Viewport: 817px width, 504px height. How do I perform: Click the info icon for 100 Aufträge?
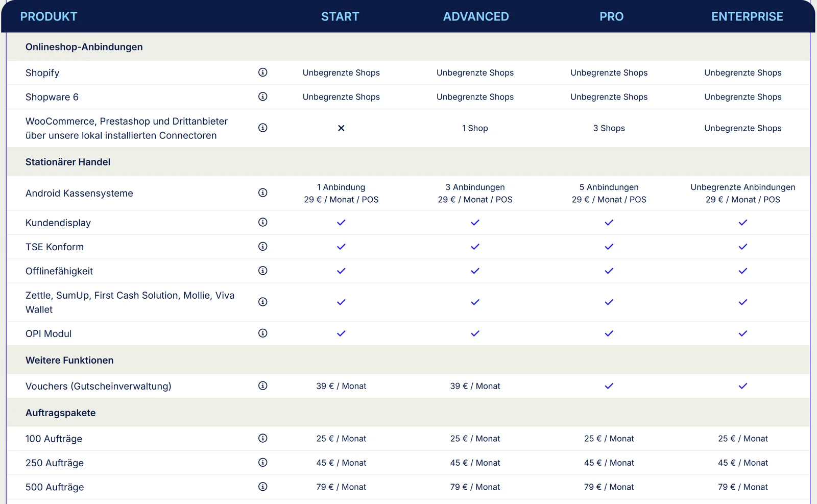pyautogui.click(x=263, y=438)
